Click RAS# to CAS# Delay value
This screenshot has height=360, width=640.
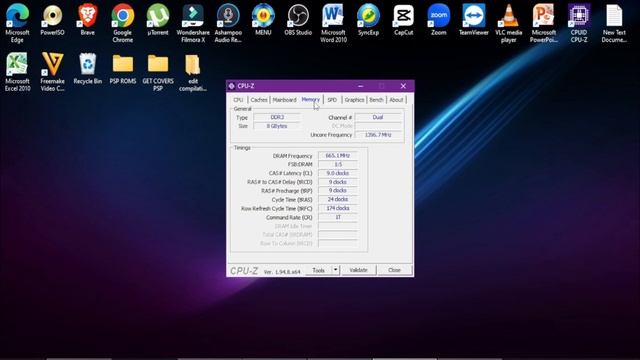coord(338,182)
